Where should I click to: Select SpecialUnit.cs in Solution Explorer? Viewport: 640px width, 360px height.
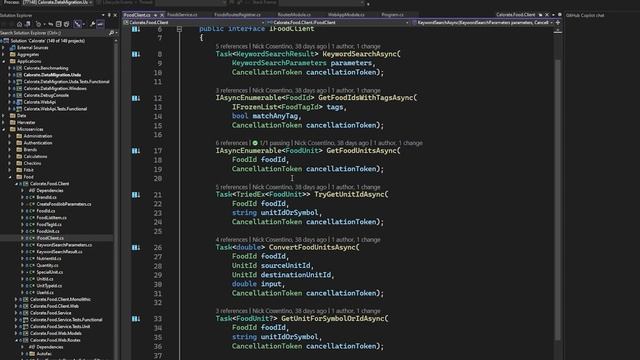[50, 272]
